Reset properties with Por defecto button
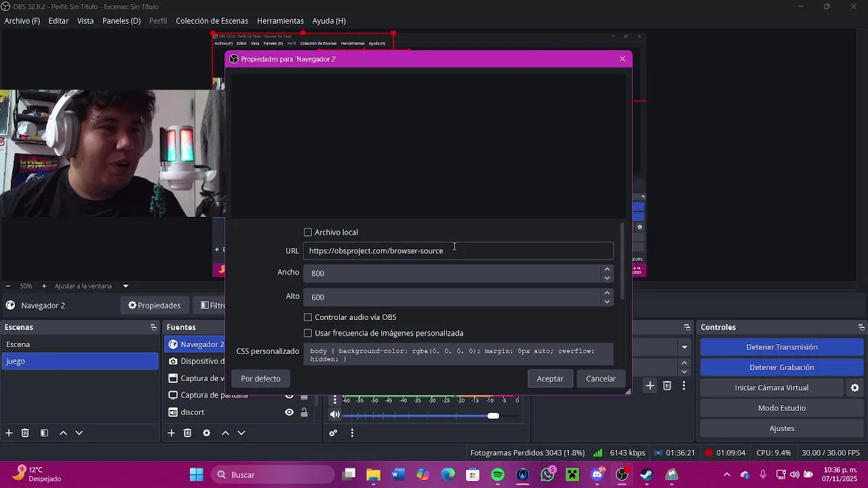This screenshot has width=868, height=488. tap(260, 379)
